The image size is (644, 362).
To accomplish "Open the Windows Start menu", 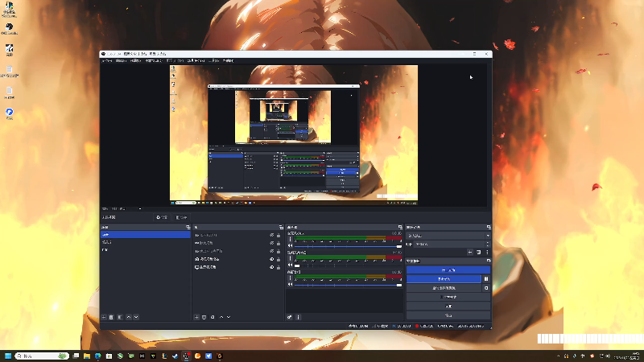I will pyautogui.click(x=8, y=356).
